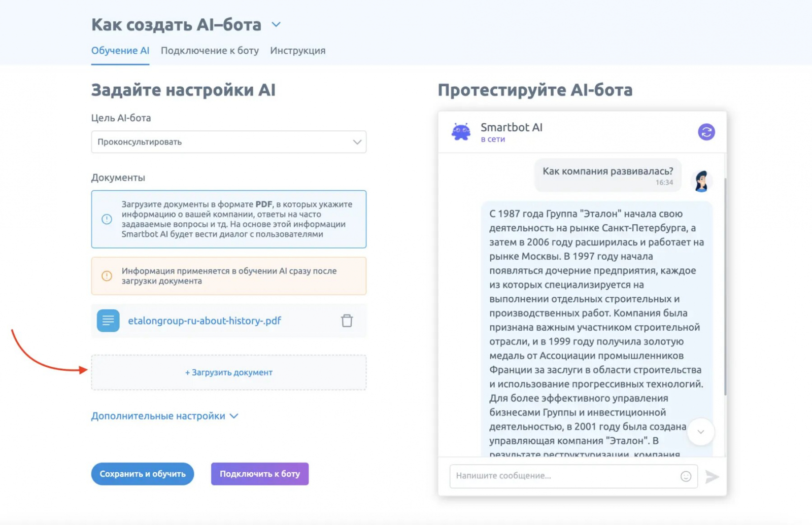Click + Загрузить документ upload area
The image size is (812, 525).
point(229,372)
